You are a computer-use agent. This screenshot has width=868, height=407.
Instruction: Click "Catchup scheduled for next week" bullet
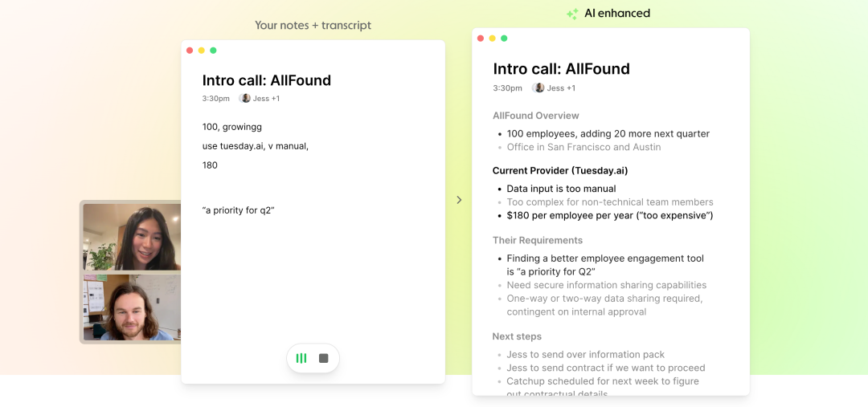(603, 387)
